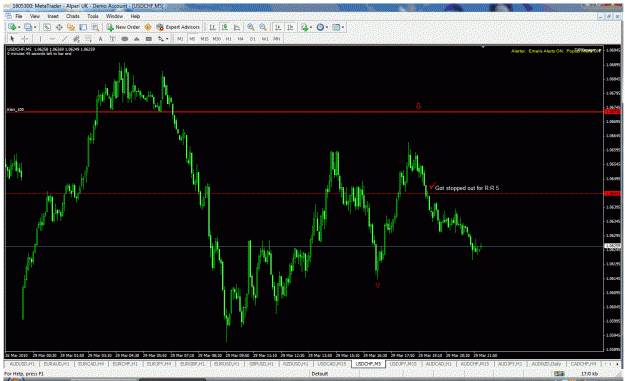
Task: Show the Market Watch panel
Action: point(47,27)
